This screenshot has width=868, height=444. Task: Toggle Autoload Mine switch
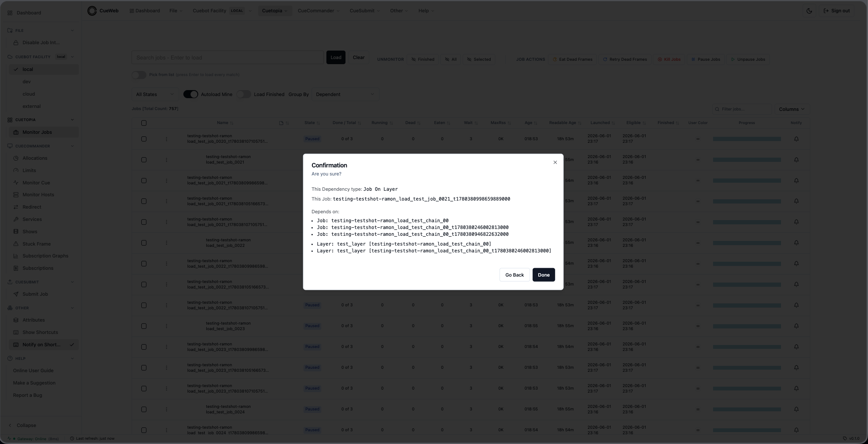coord(191,94)
